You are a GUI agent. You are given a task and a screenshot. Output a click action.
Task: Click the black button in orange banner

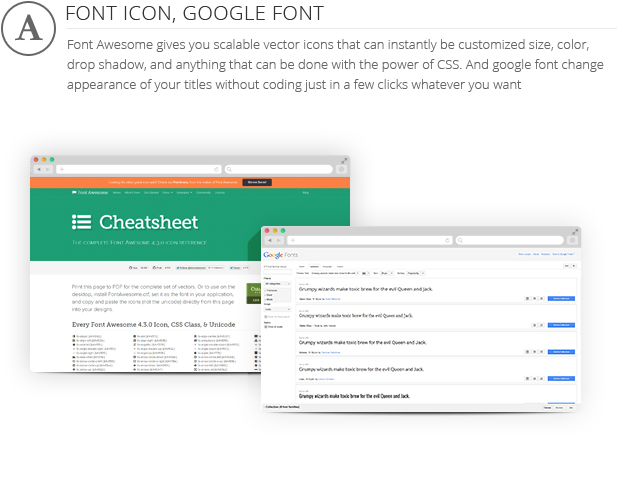click(256, 182)
